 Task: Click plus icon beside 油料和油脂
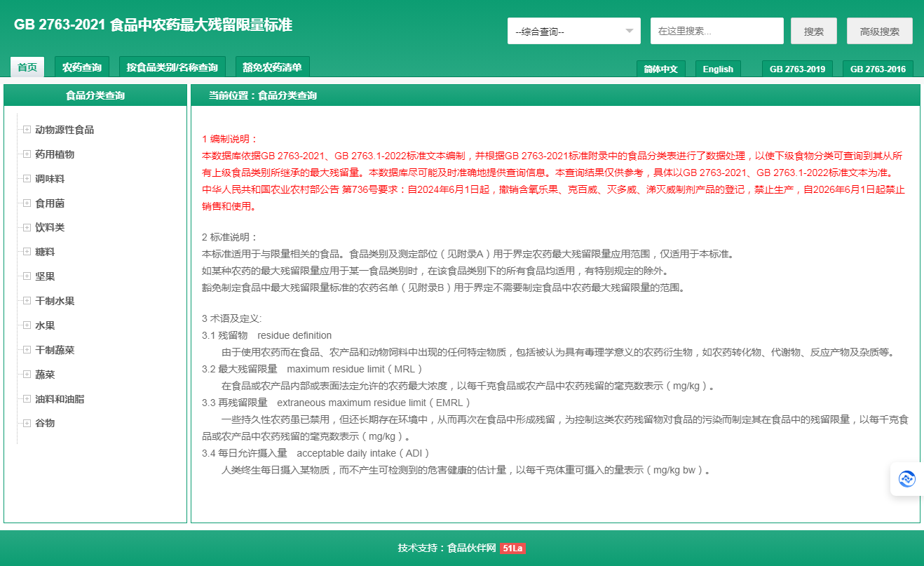coord(27,399)
